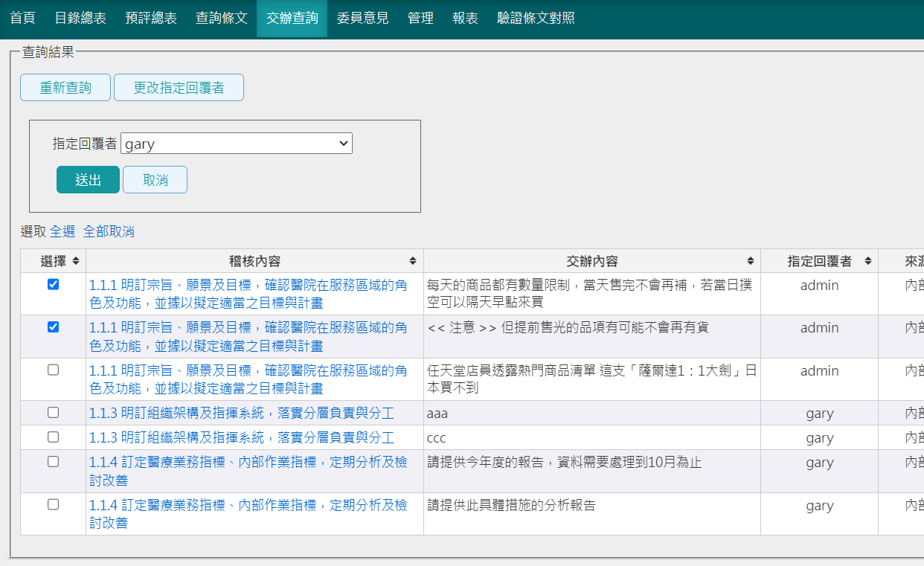Open 1.1.3 明訂組織架構 link in aaa row
The height and width of the screenshot is (566, 924).
[242, 414]
